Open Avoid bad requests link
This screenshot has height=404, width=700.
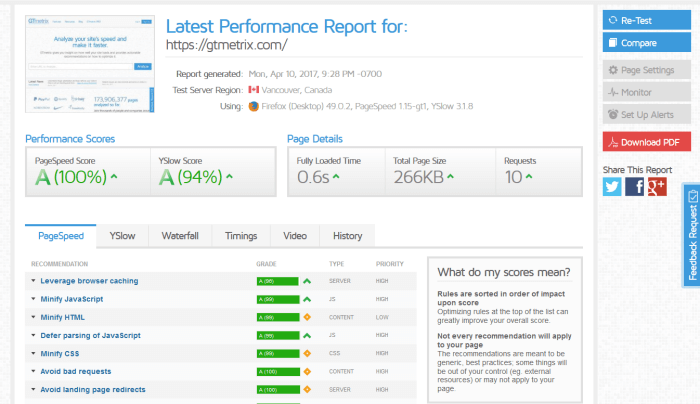(x=76, y=371)
